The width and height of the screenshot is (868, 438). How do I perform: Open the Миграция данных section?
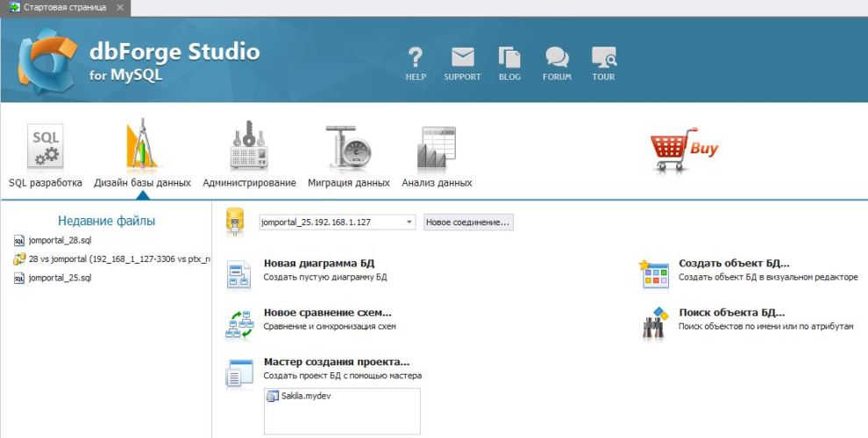point(348,155)
